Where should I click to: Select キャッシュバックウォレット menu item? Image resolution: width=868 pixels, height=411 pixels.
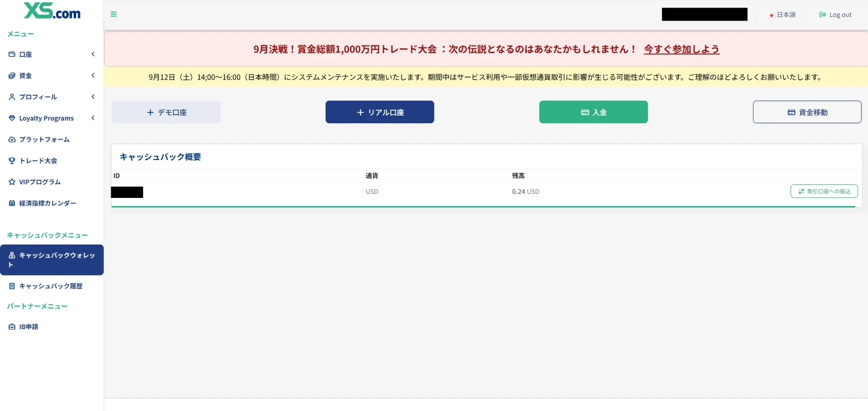(x=52, y=260)
